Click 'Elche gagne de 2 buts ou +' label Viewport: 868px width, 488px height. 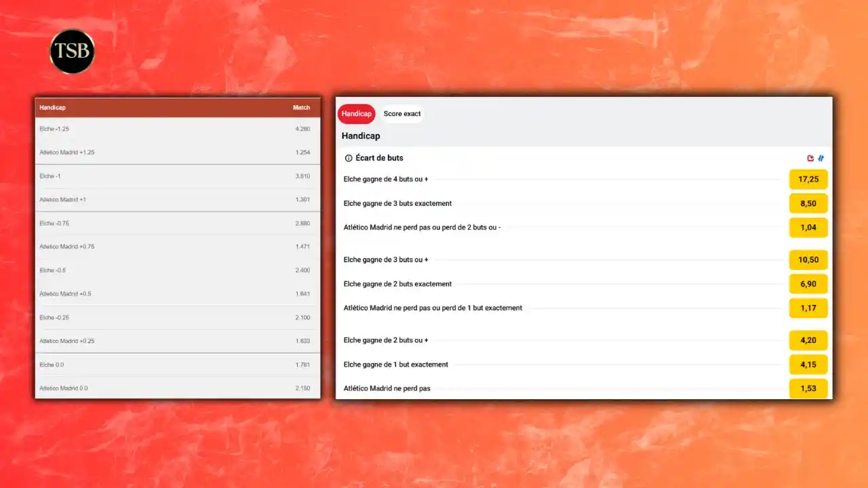[x=386, y=340]
